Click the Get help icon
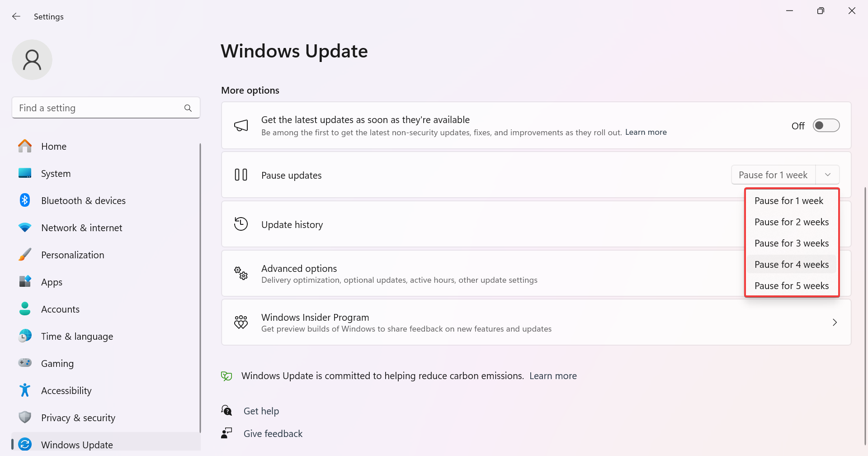Image resolution: width=868 pixels, height=456 pixels. [x=226, y=411]
